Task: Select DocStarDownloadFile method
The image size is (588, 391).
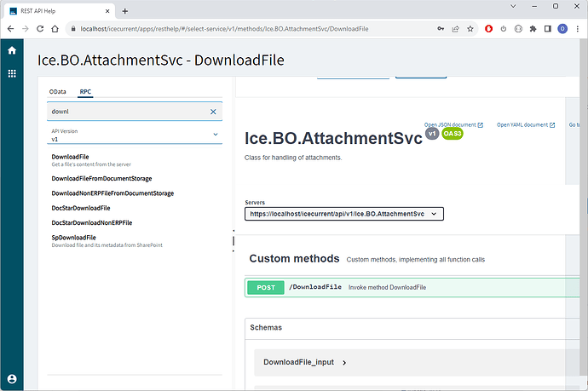Action: tap(81, 208)
